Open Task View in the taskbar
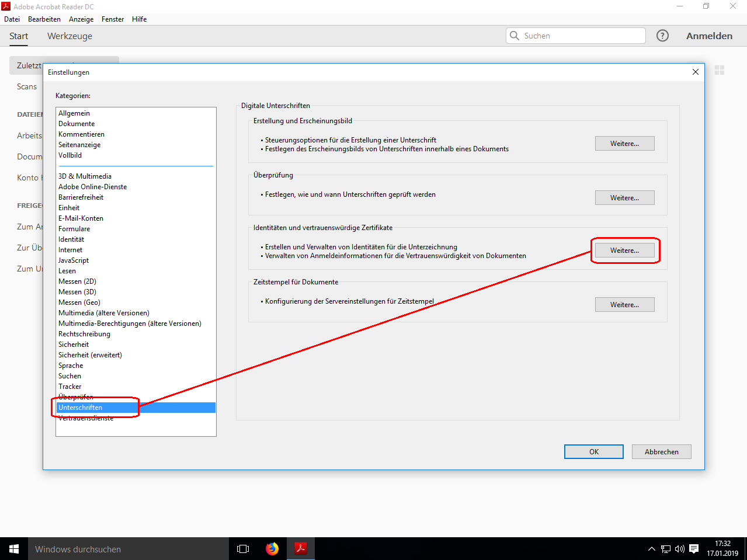 coord(243,549)
